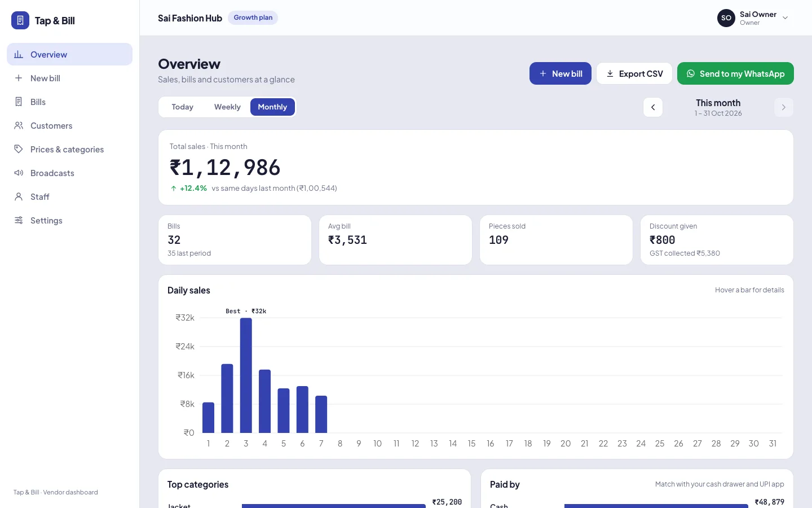Click the blue New bill button

(x=561, y=73)
